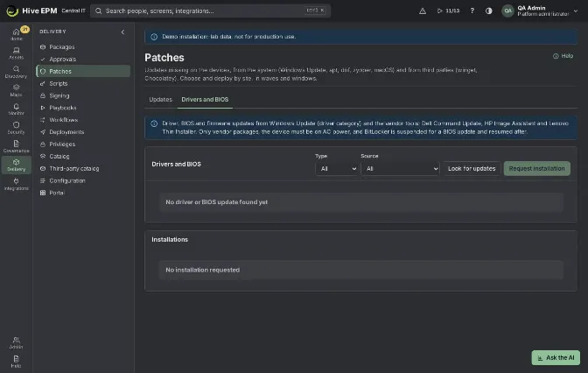The image size is (588, 373).
Task: Click the Look for updates button
Action: tap(472, 168)
